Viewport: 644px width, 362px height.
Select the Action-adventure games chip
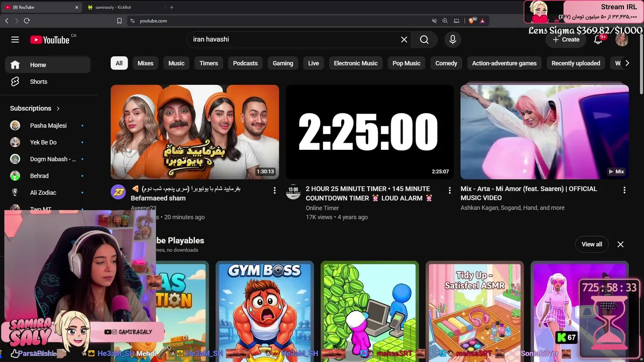504,63
